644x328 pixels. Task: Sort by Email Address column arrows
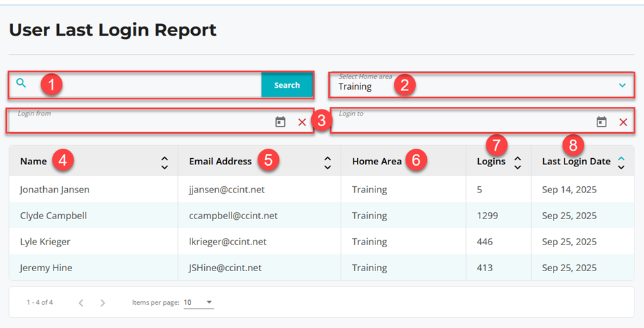point(327,162)
